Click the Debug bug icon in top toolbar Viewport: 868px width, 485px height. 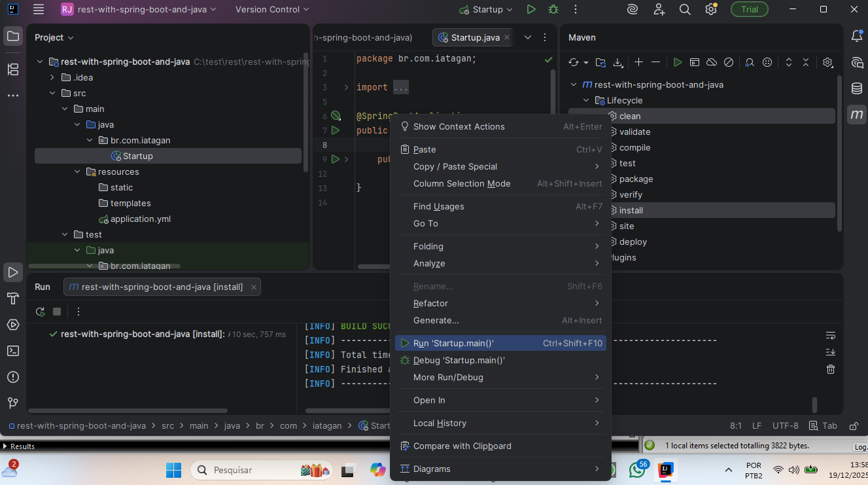coord(553,9)
